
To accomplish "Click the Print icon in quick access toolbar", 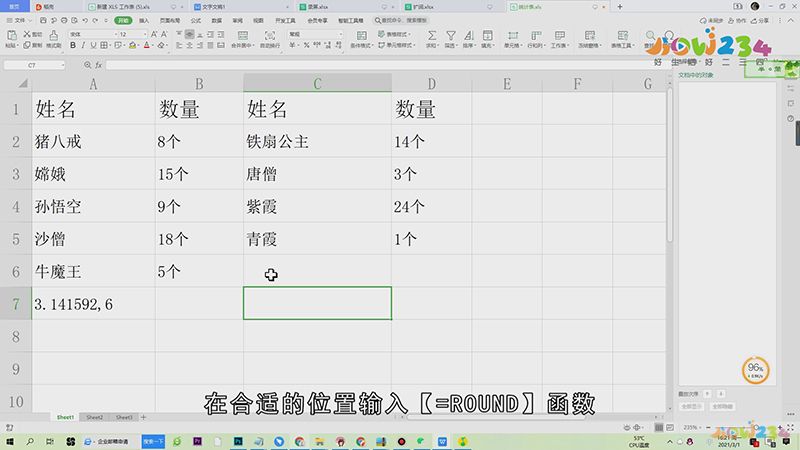I will pos(64,20).
